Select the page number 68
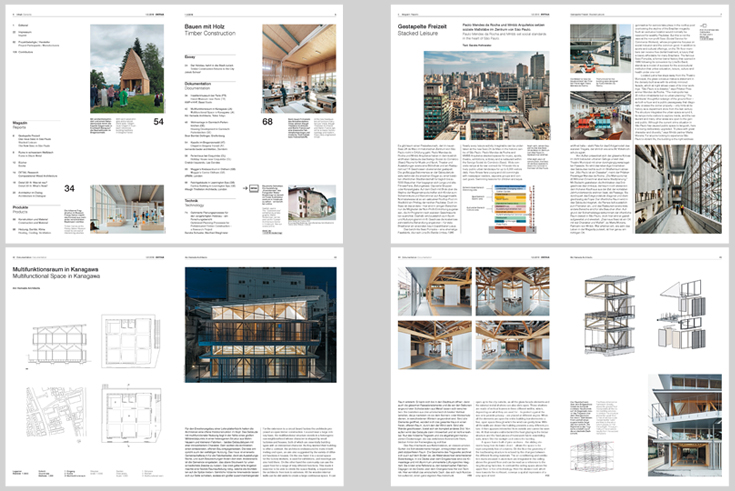Screen dimensions: 735x491 pos(268,122)
